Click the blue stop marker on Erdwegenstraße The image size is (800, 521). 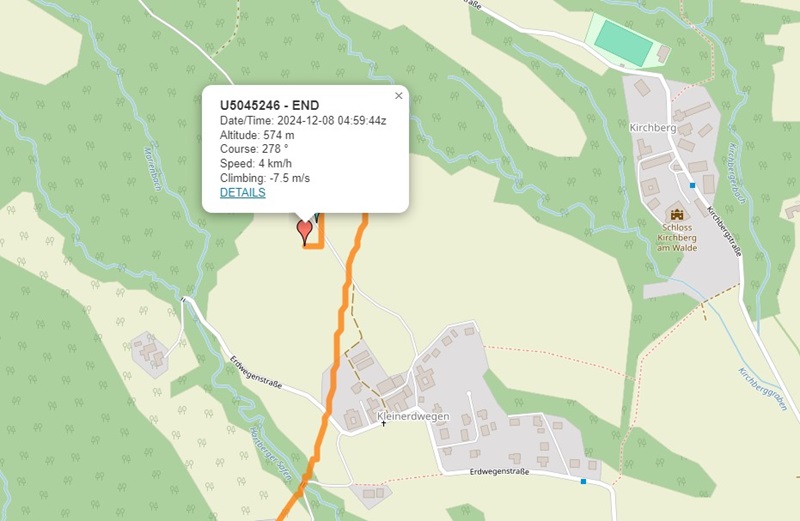point(583,481)
